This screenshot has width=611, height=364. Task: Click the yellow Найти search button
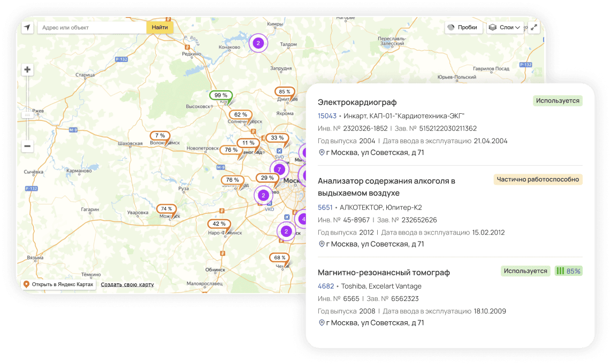[160, 27]
